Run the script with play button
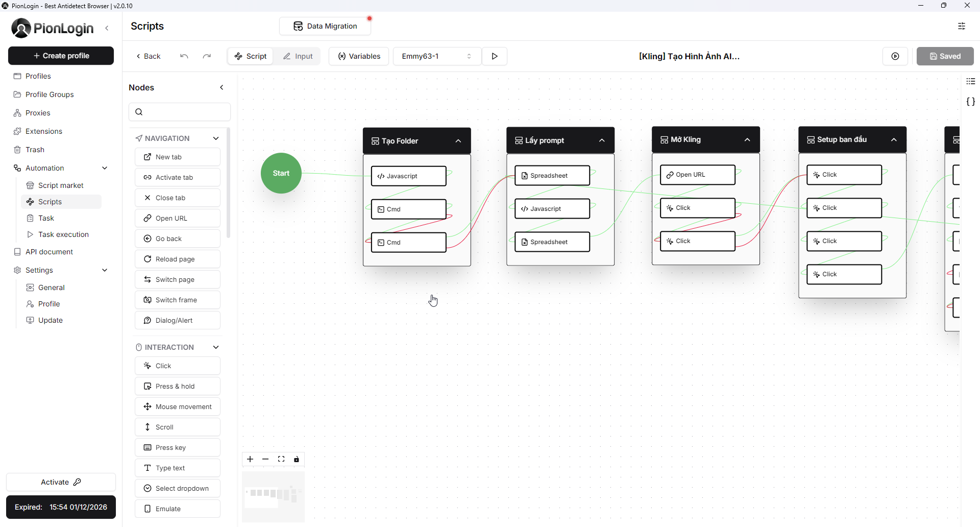The height and width of the screenshot is (527, 980). coord(495,56)
